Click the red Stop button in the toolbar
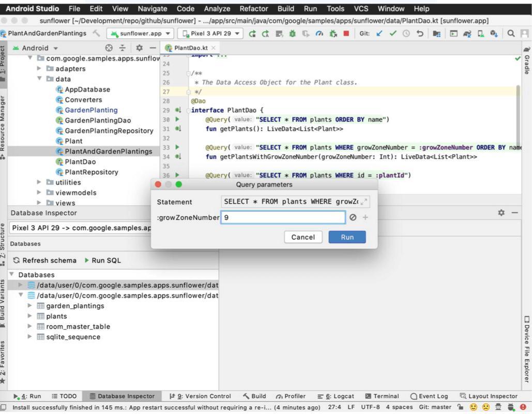 click(x=346, y=34)
